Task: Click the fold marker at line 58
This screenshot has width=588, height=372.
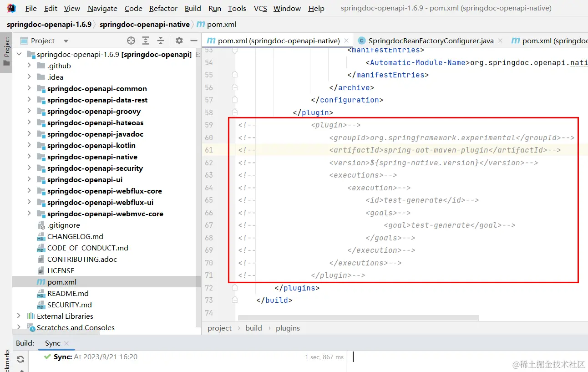Action: [235, 112]
